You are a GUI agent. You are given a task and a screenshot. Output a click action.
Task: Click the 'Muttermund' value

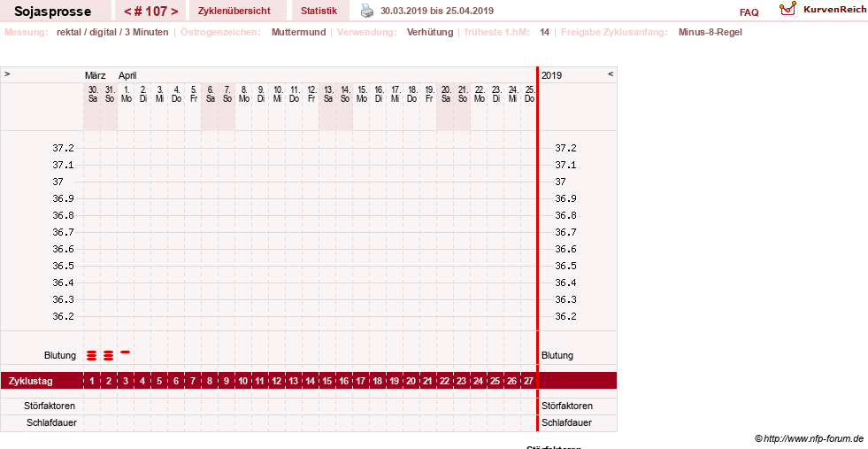298,32
